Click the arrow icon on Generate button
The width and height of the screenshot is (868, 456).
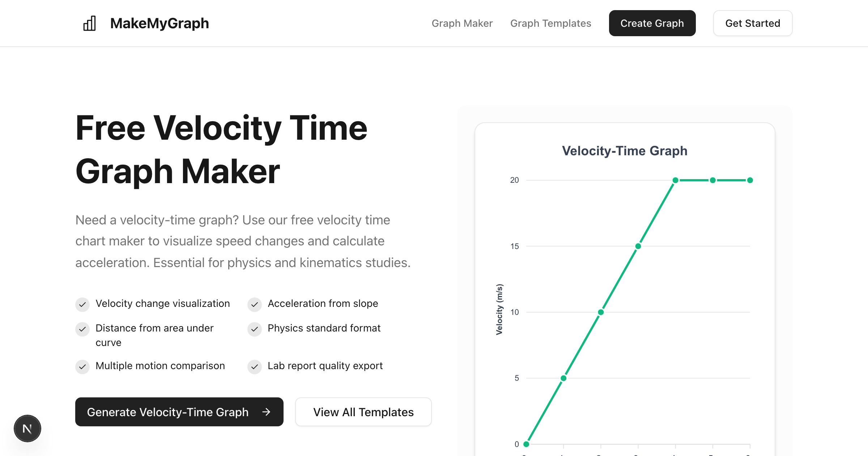266,412
